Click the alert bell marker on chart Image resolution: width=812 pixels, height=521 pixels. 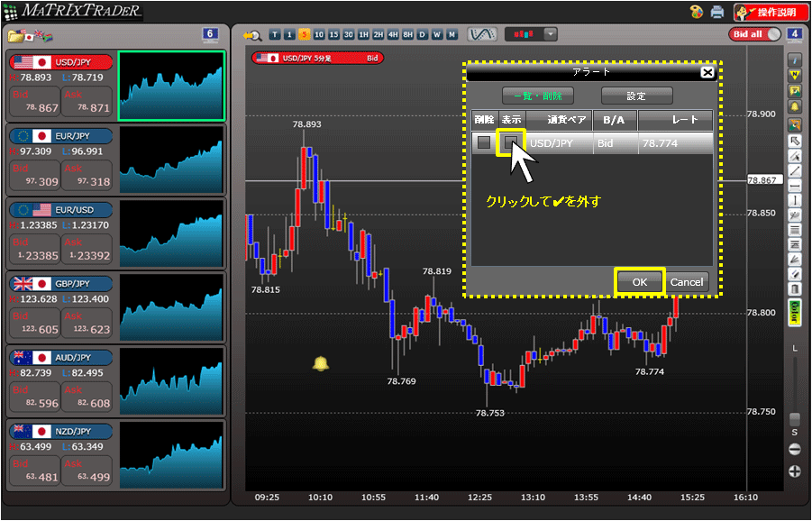[321, 363]
